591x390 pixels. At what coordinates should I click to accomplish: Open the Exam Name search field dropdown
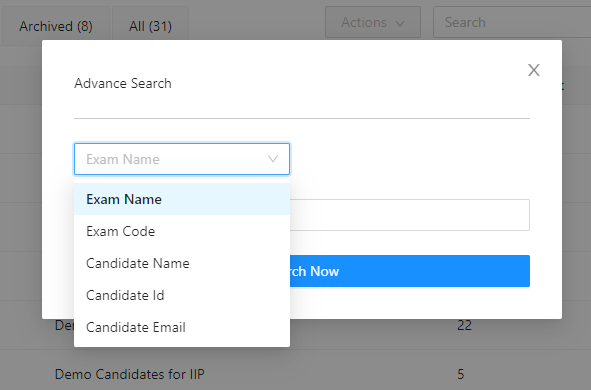(182, 159)
